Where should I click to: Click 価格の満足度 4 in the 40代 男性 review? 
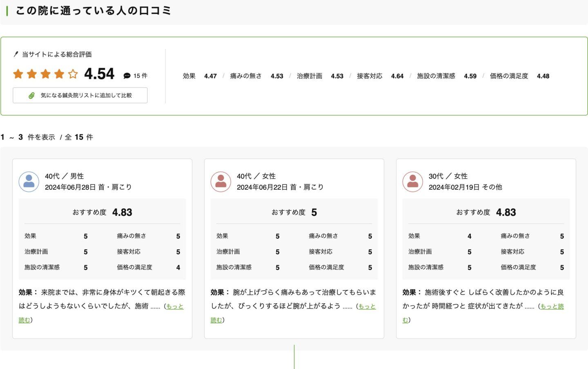[149, 267]
